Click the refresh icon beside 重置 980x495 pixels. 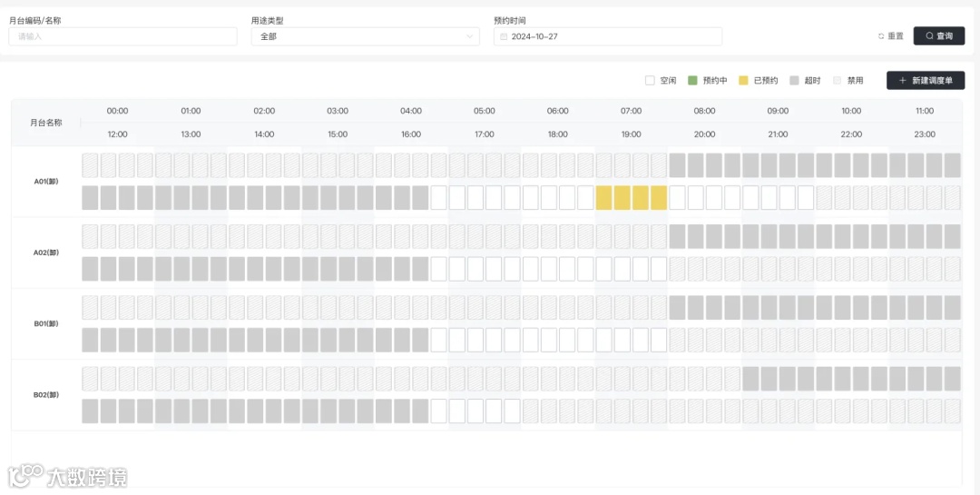881,36
